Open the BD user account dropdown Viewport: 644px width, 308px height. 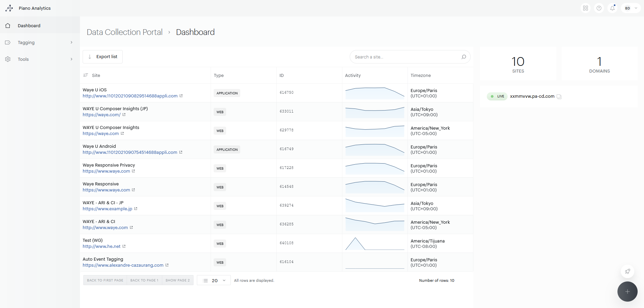click(x=631, y=8)
